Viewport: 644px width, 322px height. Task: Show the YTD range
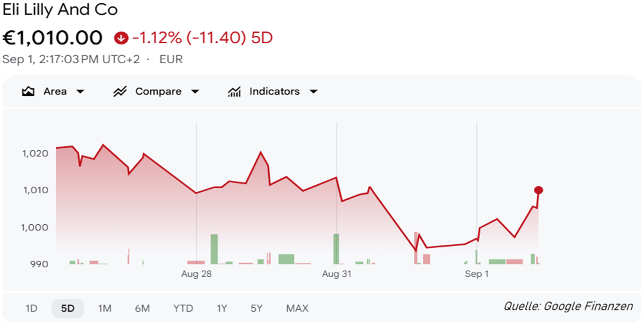click(183, 308)
